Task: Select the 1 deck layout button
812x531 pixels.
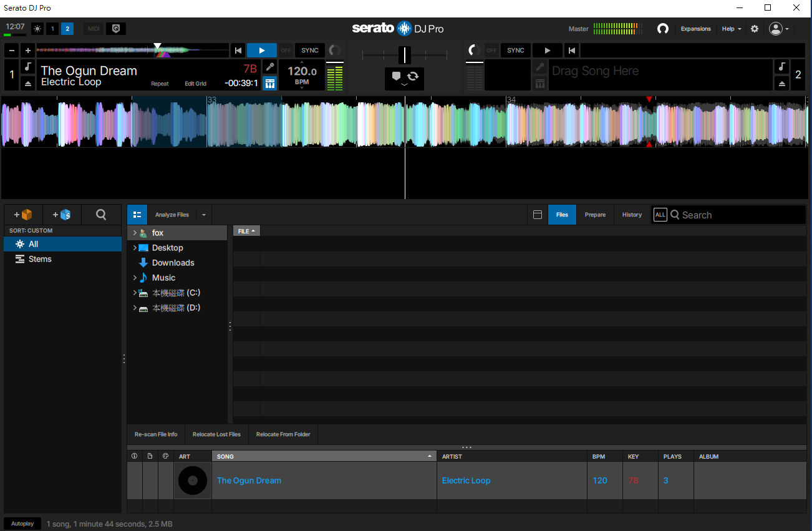Action: [x=52, y=29]
